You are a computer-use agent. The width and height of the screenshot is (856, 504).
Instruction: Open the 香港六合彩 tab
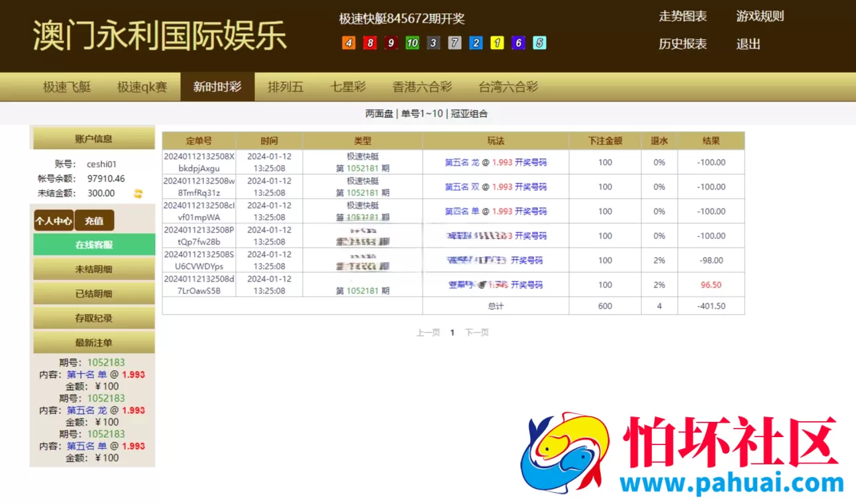(x=422, y=87)
